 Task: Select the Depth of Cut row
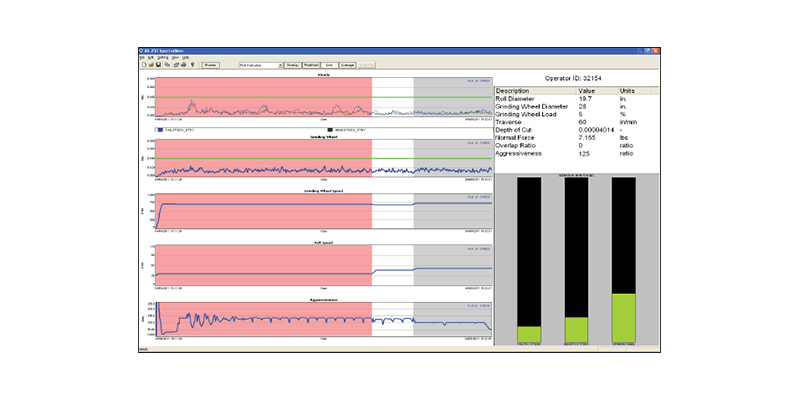(577, 130)
